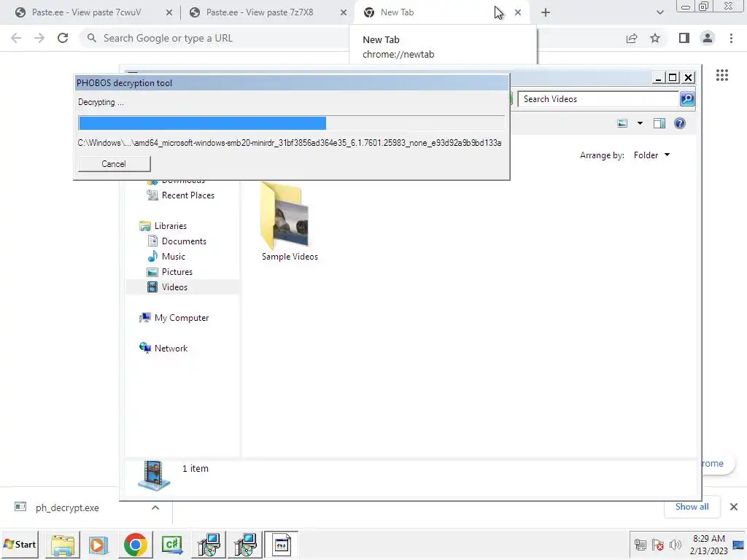Open the C# application on taskbar

[x=172, y=545]
